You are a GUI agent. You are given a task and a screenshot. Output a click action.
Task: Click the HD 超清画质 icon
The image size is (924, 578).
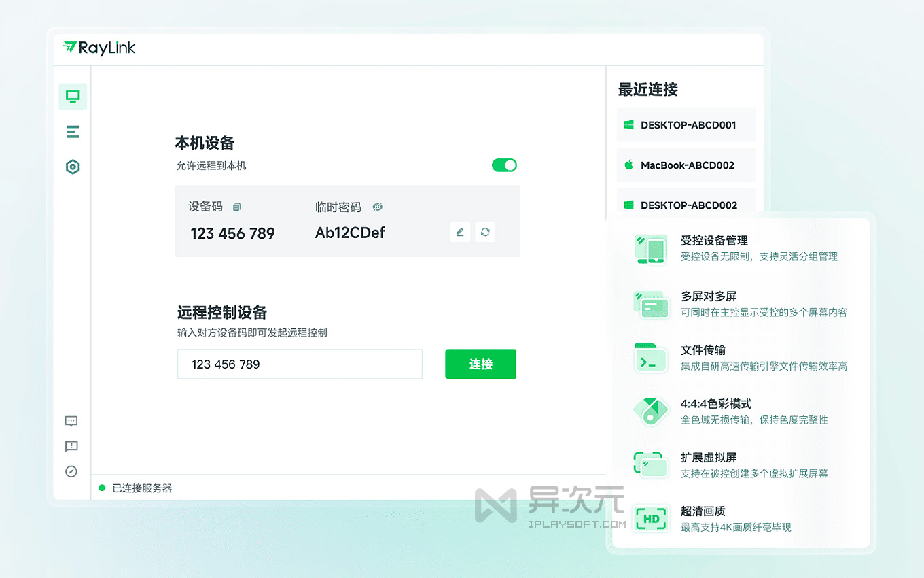(650, 518)
